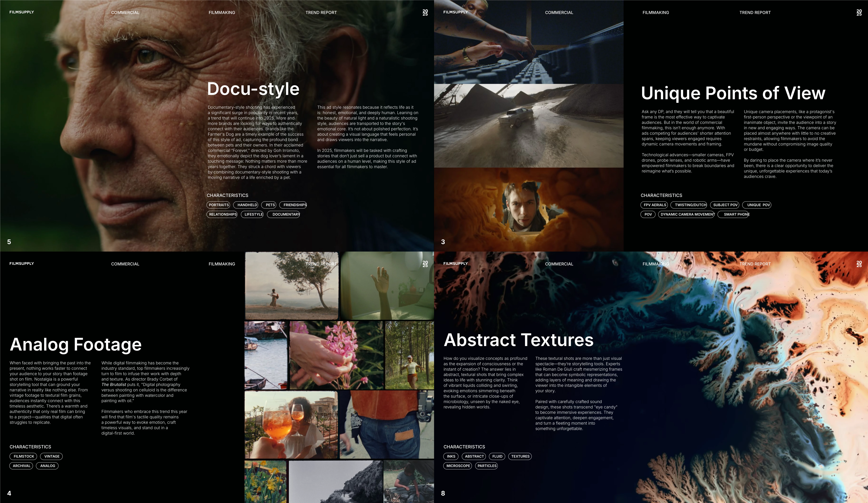This screenshot has width=868, height=503.
Task: Click the standalone POV tag
Action: click(x=648, y=214)
